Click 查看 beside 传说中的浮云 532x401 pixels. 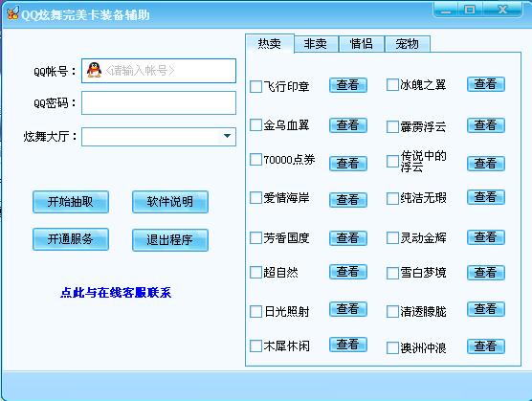click(x=486, y=164)
